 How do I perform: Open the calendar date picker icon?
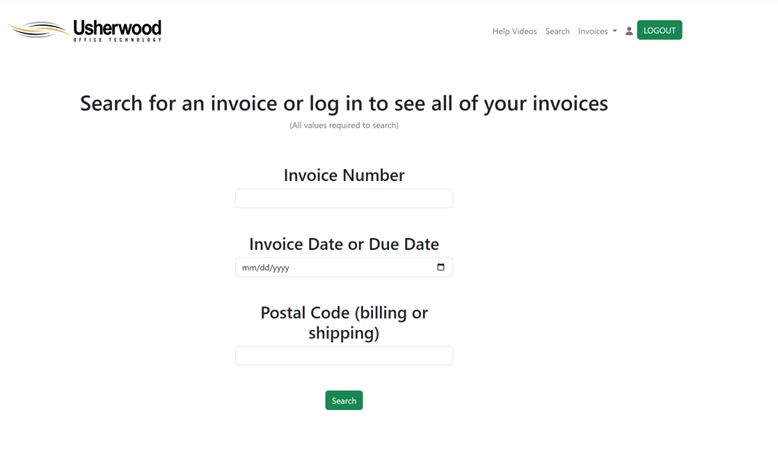tap(441, 267)
